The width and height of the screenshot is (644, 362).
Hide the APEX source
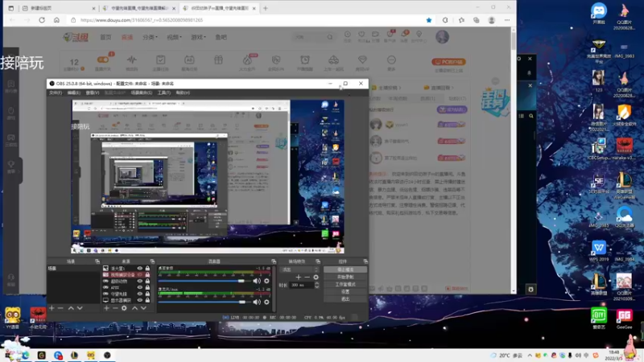coord(140,287)
